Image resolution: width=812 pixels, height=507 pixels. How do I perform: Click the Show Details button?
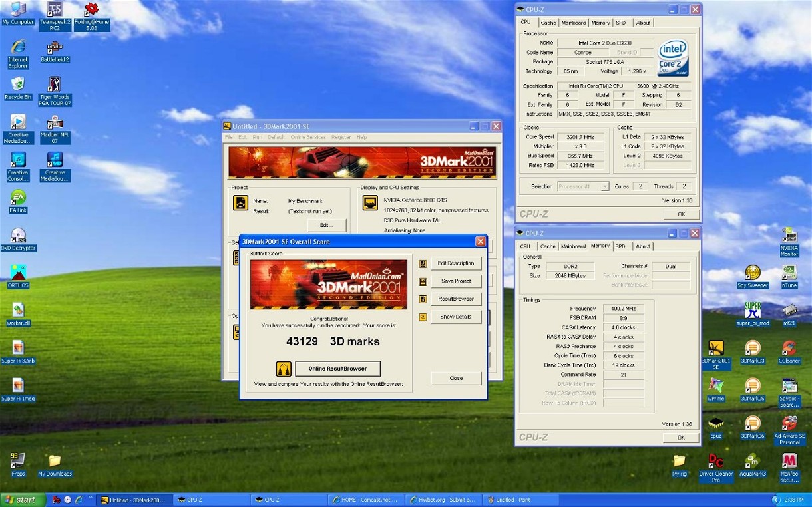click(x=456, y=317)
